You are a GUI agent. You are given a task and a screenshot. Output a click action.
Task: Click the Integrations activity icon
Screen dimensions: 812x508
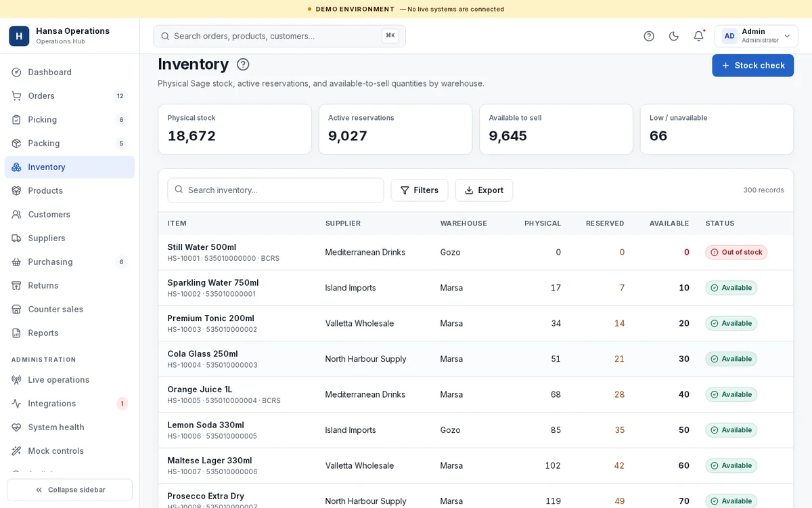tap(16, 403)
